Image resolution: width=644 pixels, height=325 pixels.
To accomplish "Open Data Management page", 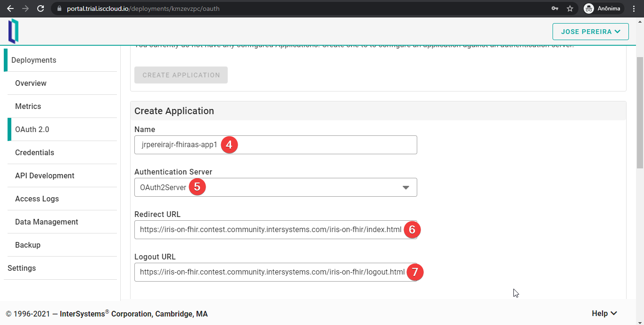I will point(62,222).
